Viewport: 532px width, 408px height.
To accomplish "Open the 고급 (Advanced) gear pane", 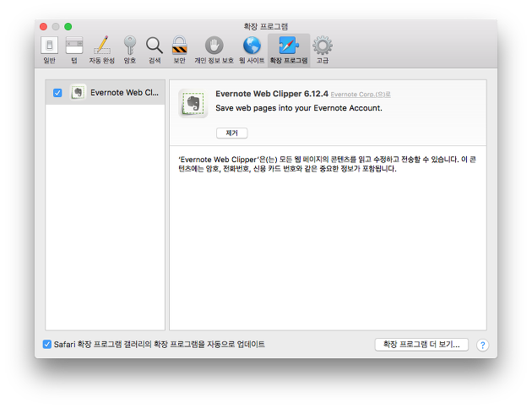I will click(323, 50).
